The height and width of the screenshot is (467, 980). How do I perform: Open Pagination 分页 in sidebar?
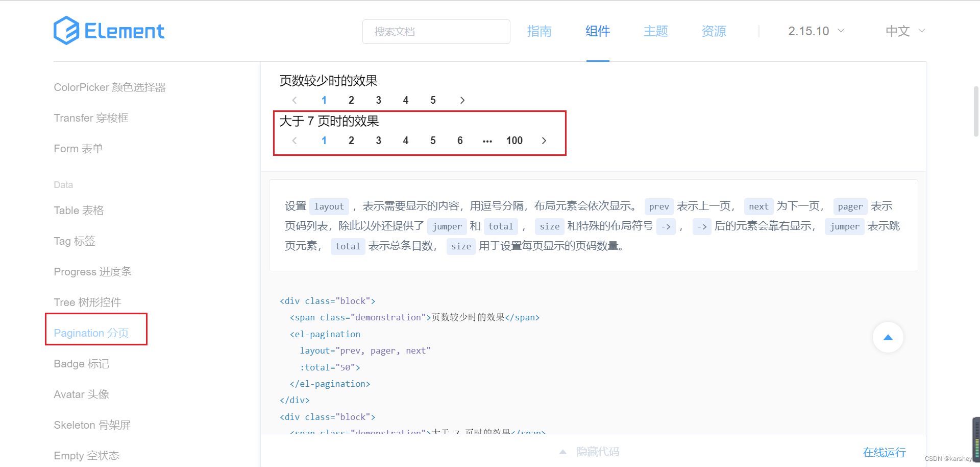pyautogui.click(x=91, y=333)
